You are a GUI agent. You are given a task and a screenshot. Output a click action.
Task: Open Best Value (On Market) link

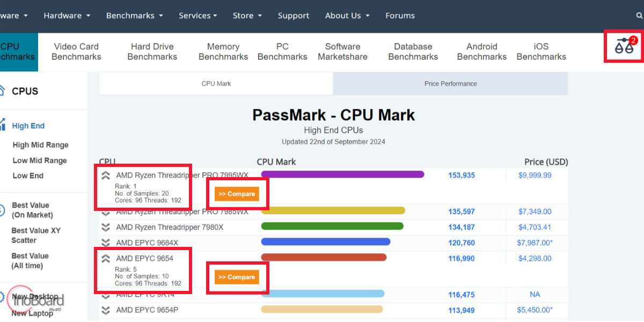coord(32,210)
